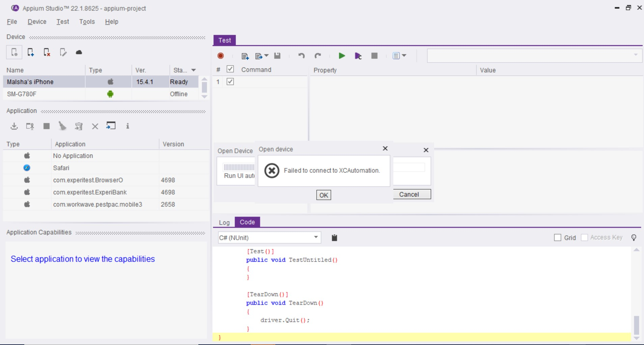Click the code panel vertical scrollbar
This screenshot has width=644, height=345.
pos(637,294)
